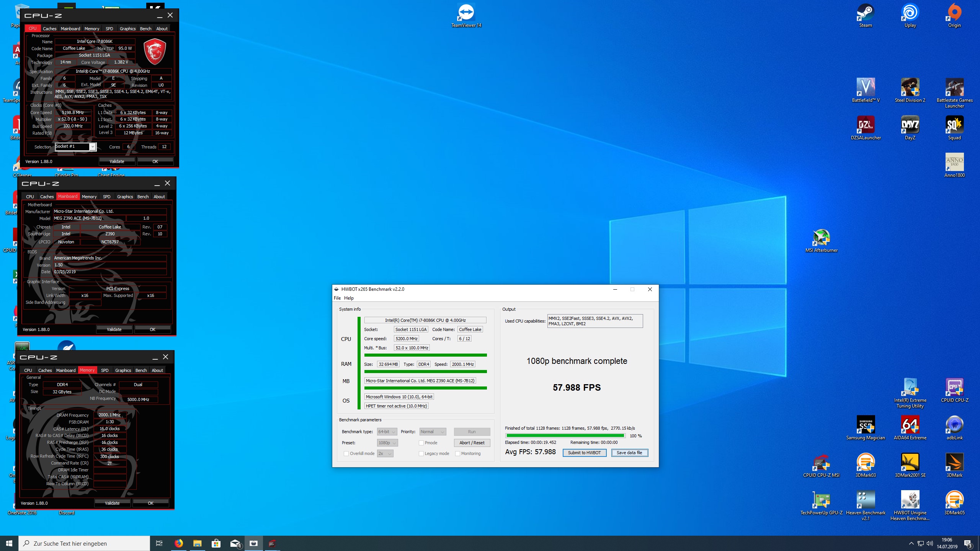Launch the Anno1800 desktop shortcut

[x=954, y=165]
